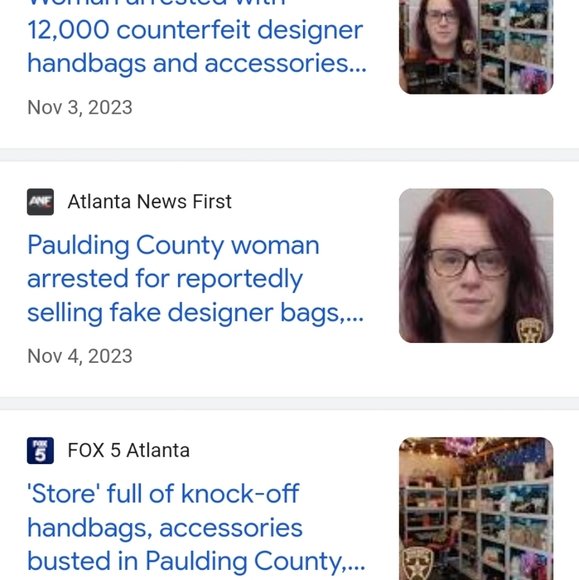Tap the storage shelves thumbnail in FOX 5 article
Screen dimensions: 579x580
pyautogui.click(x=476, y=509)
